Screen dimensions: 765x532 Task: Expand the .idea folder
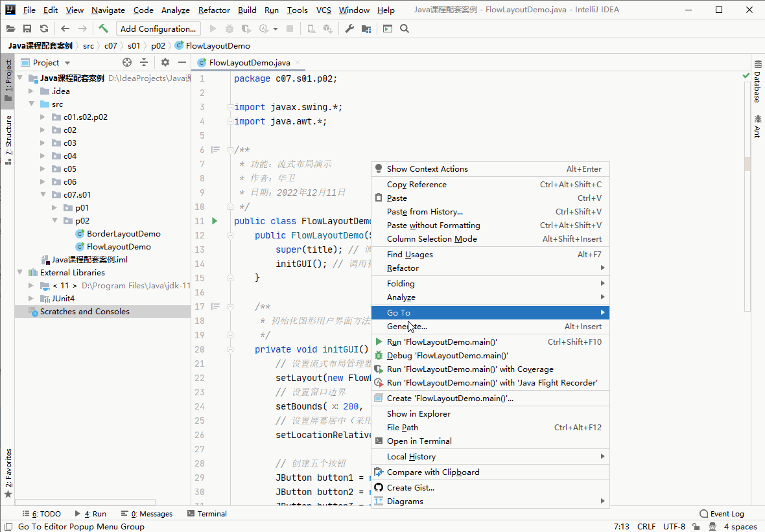31,91
